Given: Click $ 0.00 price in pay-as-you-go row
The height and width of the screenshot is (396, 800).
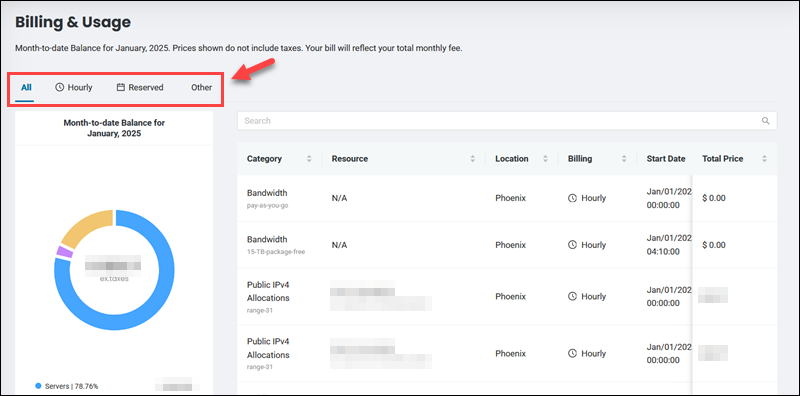Looking at the screenshot, I should pyautogui.click(x=714, y=198).
